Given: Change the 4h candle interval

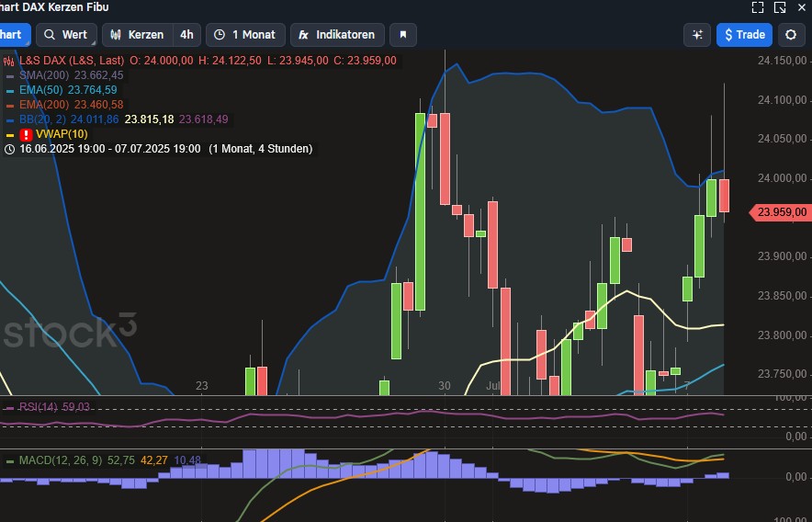Looking at the screenshot, I should 186,35.
